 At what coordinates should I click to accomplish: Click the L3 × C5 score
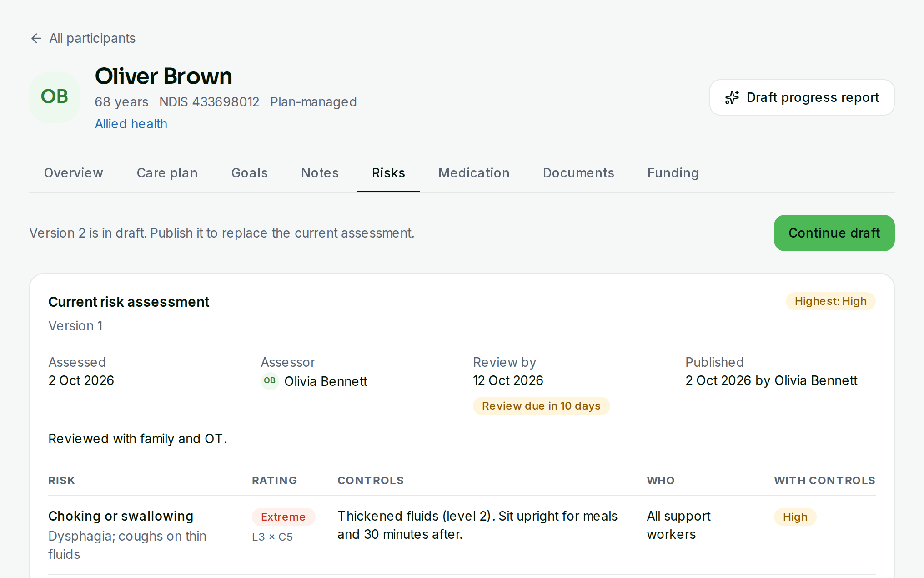[272, 537]
